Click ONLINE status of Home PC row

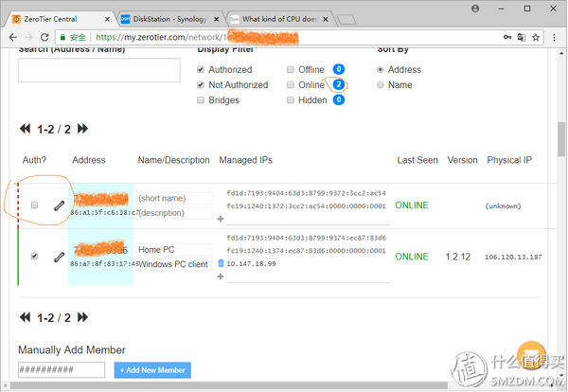coord(412,257)
